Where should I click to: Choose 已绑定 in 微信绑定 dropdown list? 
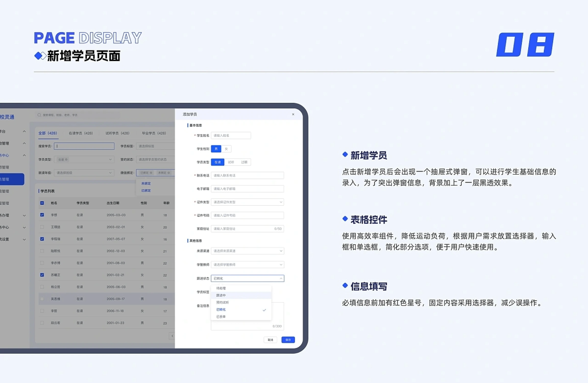coord(146,191)
